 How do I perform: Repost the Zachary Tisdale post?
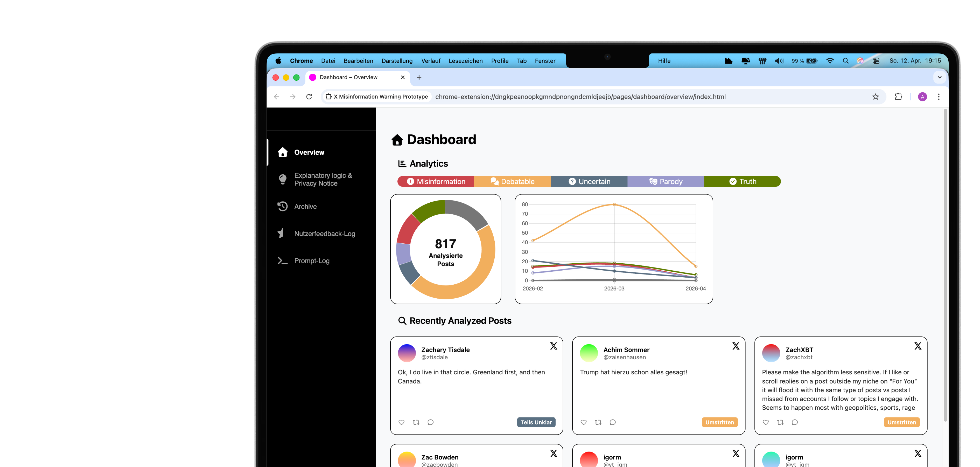[x=416, y=422]
